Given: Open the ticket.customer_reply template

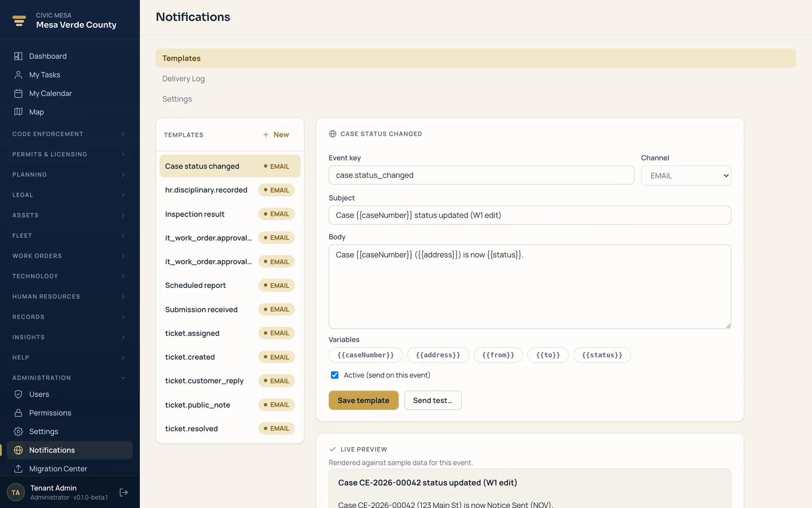Looking at the screenshot, I should pos(230,381).
